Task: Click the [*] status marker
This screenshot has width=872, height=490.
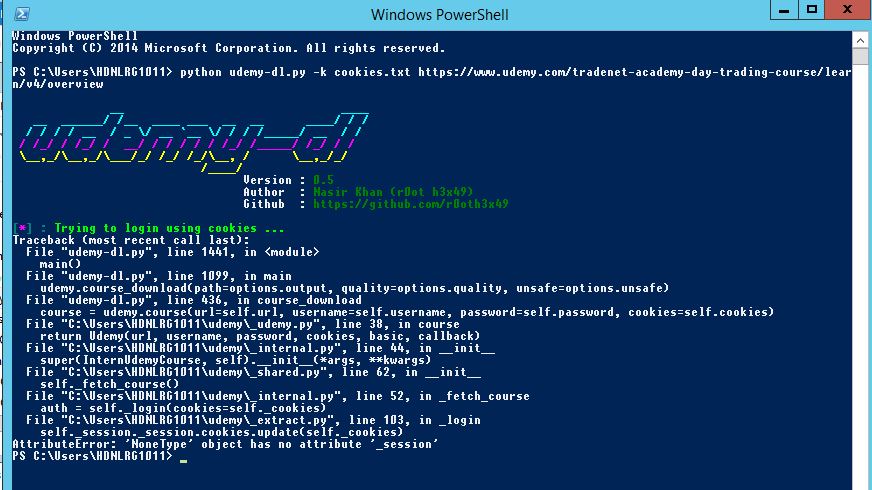Action: (x=22, y=228)
